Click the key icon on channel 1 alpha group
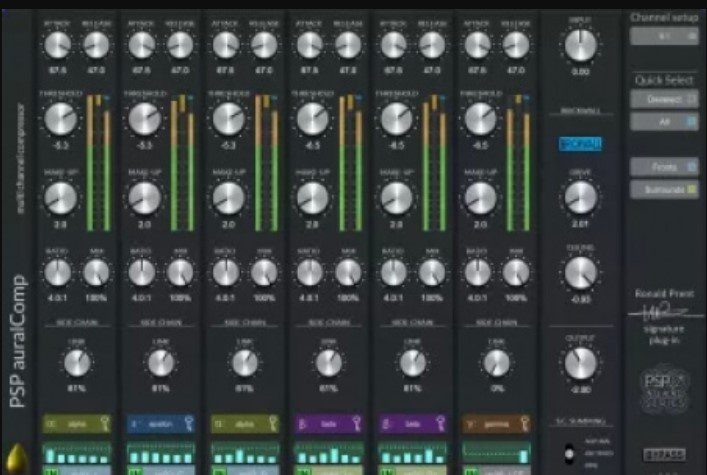Viewport: 707px width, 475px height. tap(105, 424)
